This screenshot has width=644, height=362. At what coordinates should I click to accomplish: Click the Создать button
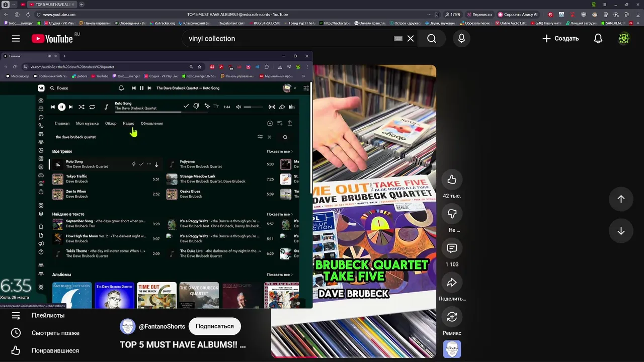(560, 39)
